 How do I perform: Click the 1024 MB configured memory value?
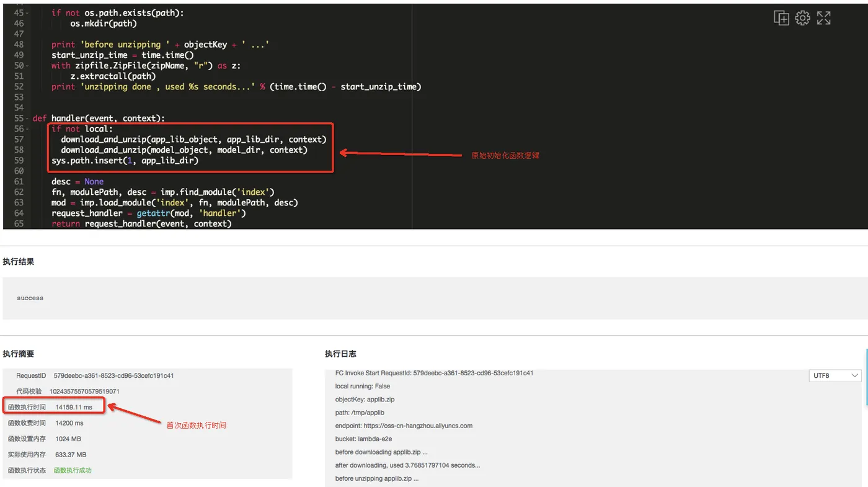click(68, 439)
